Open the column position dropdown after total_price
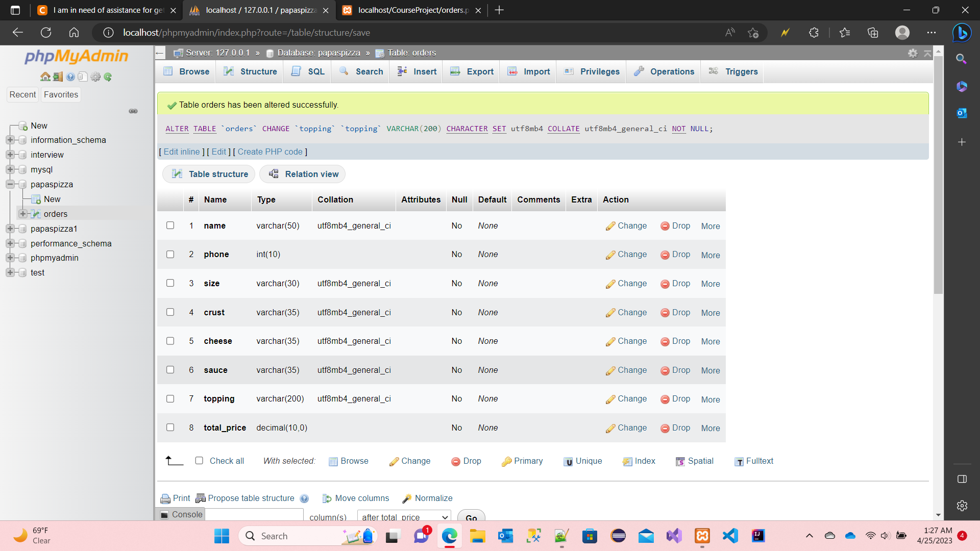Image resolution: width=980 pixels, height=551 pixels. pos(403,517)
